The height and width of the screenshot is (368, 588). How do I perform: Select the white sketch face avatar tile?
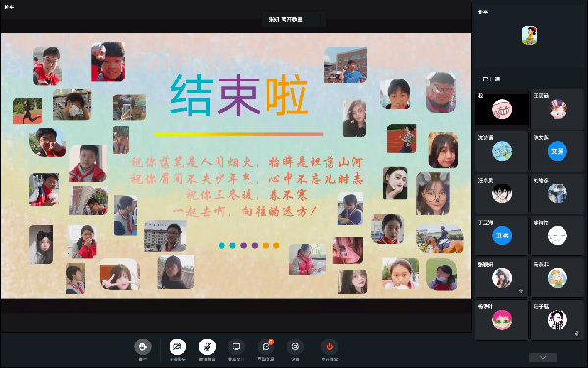coord(558,236)
